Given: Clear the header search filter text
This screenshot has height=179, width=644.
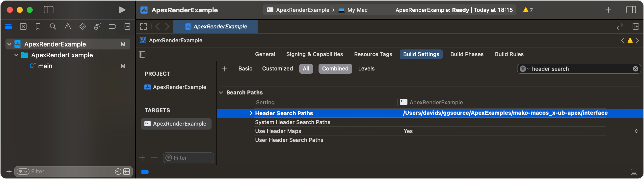Looking at the screenshot, I should click(x=635, y=69).
